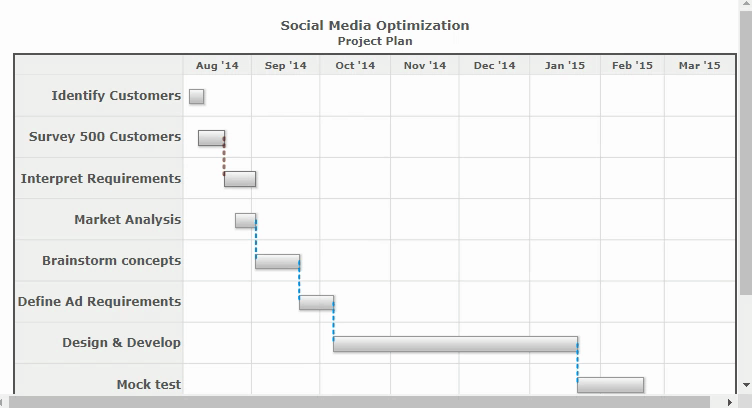
Task: Click the Nov '14 month header
Action: tap(425, 65)
